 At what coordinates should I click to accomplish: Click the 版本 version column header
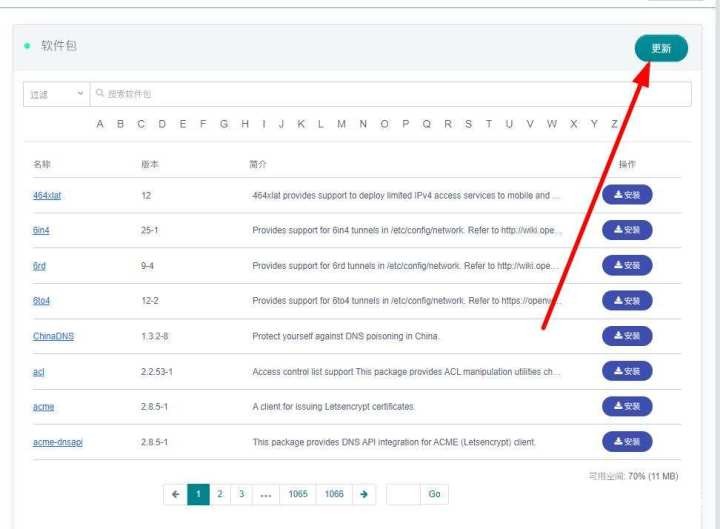[x=150, y=164]
